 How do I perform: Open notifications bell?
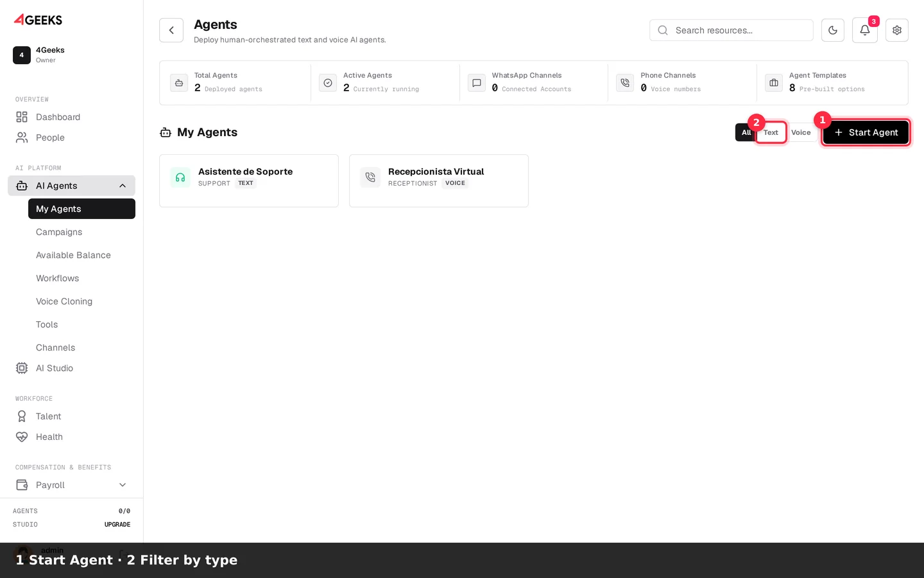tap(865, 30)
